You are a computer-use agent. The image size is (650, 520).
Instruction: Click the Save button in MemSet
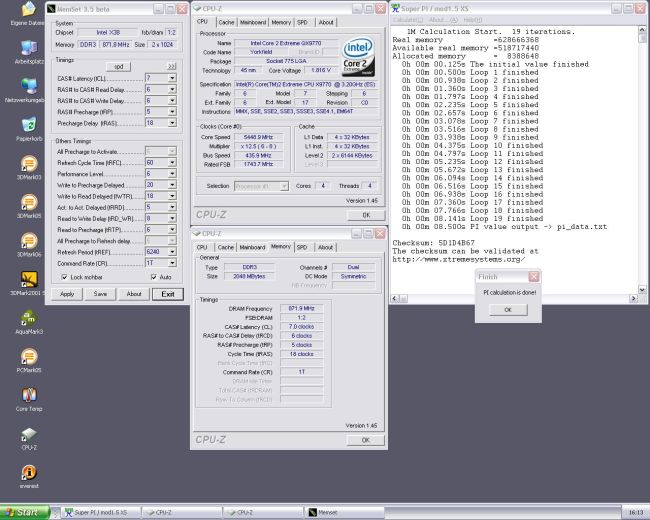click(x=100, y=294)
